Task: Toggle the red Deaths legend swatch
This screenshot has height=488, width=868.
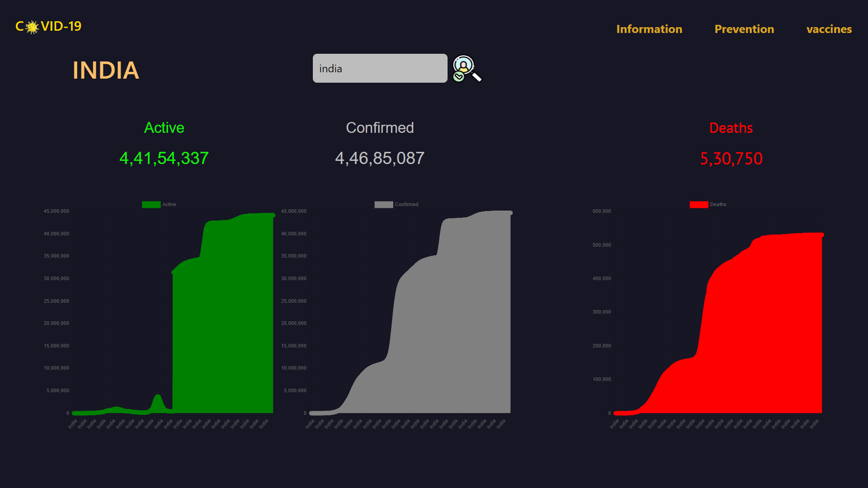Action: 698,205
